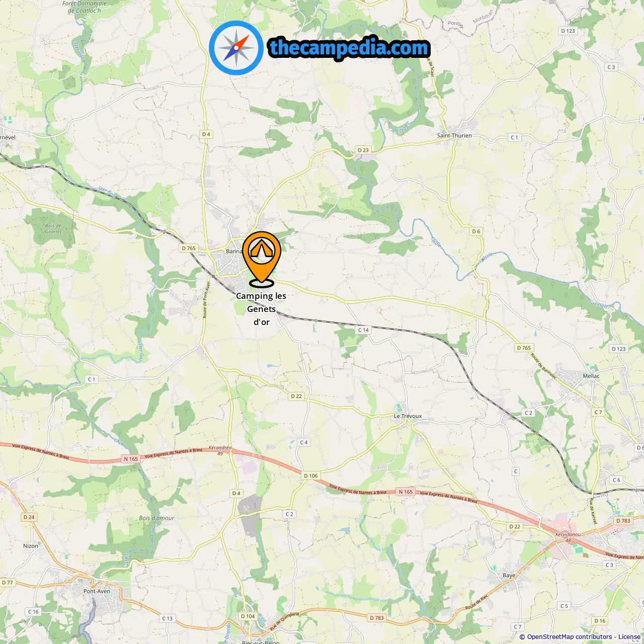
Task: Click the Camping les Genets d'or label
Action: click(261, 309)
